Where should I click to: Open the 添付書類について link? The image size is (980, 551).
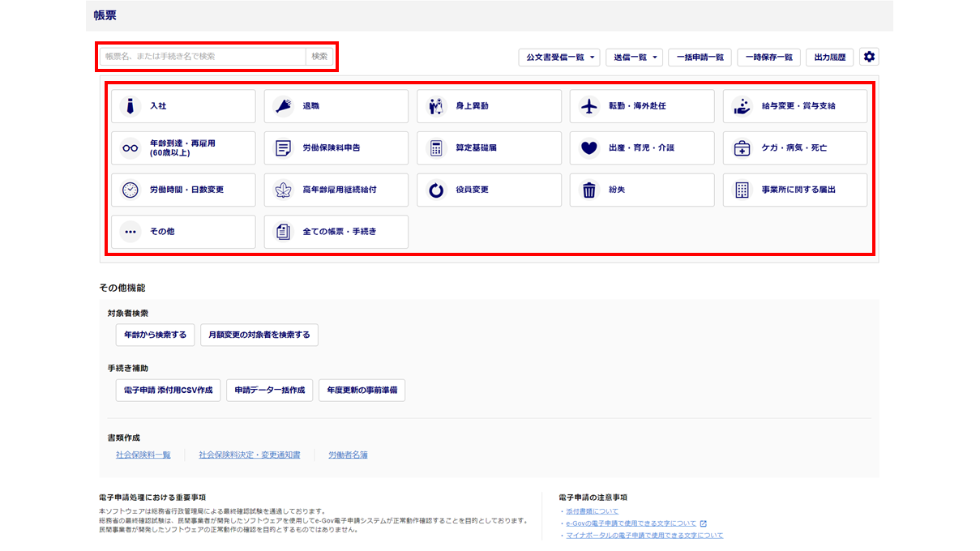[592, 511]
